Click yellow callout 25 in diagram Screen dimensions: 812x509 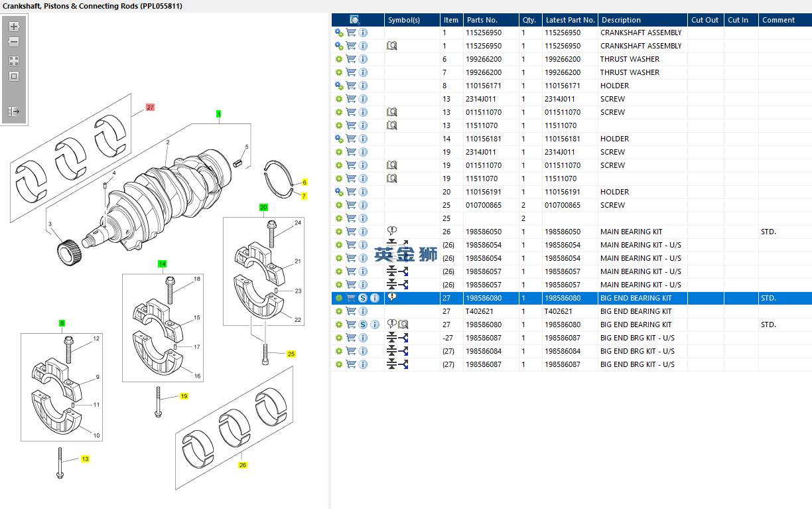291,354
